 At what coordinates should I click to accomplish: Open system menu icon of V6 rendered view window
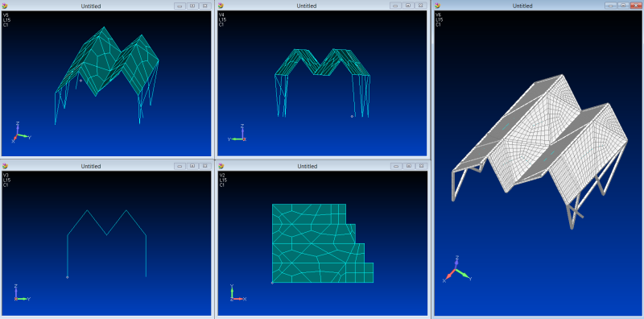tap(438, 6)
